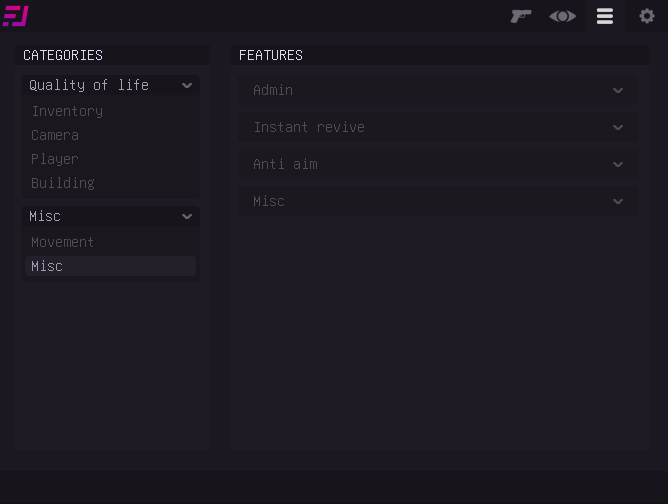Click the Anti aim feature label

click(285, 164)
